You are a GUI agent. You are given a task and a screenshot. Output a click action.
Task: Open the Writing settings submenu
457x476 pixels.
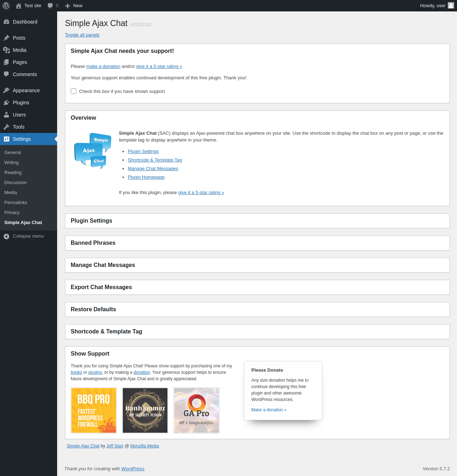point(29,163)
